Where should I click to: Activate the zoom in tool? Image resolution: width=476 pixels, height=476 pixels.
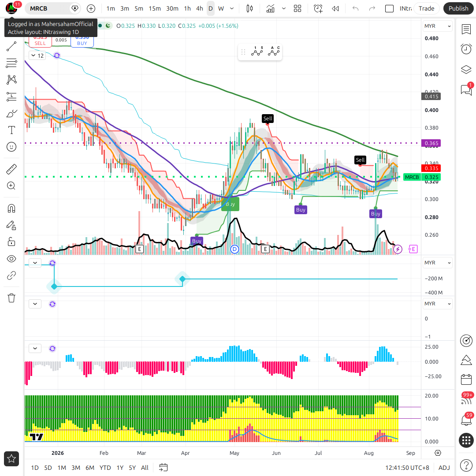[x=11, y=186]
